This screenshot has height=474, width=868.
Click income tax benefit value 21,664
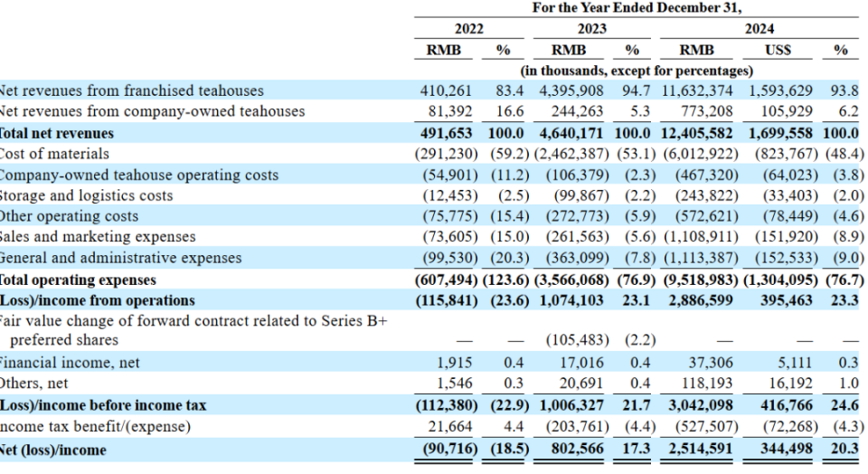[450, 426]
